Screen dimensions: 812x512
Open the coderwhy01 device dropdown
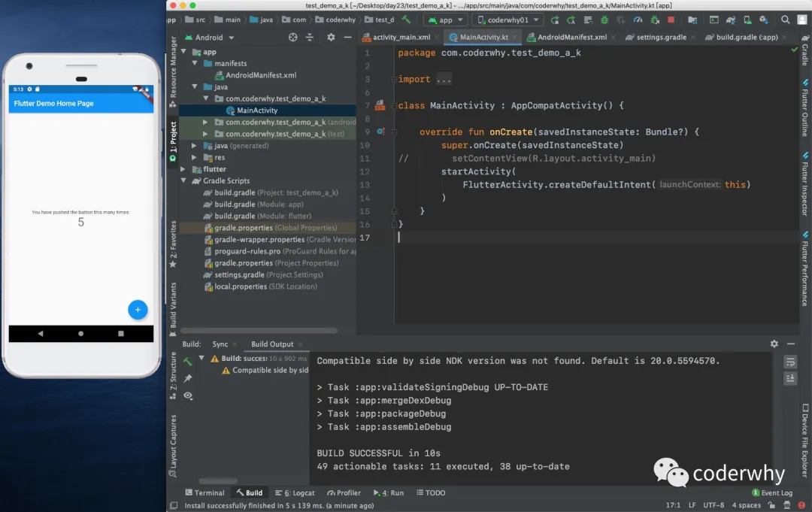click(x=508, y=20)
